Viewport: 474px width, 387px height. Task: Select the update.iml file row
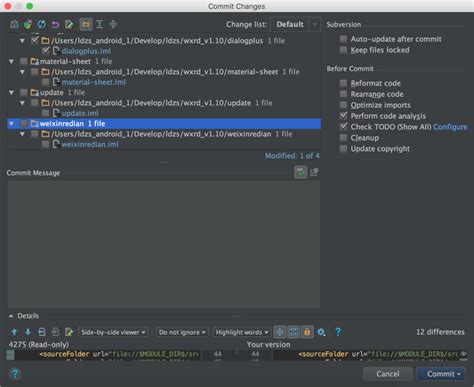[164, 113]
